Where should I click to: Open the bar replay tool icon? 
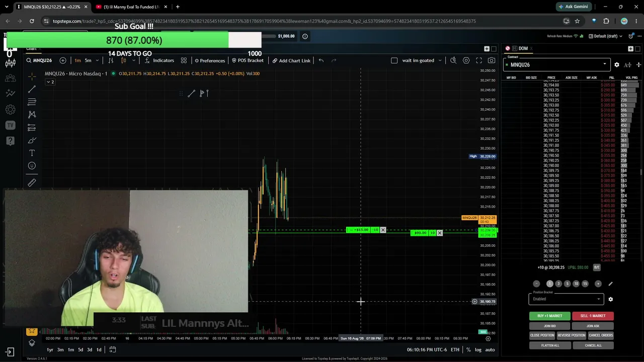click(111, 60)
